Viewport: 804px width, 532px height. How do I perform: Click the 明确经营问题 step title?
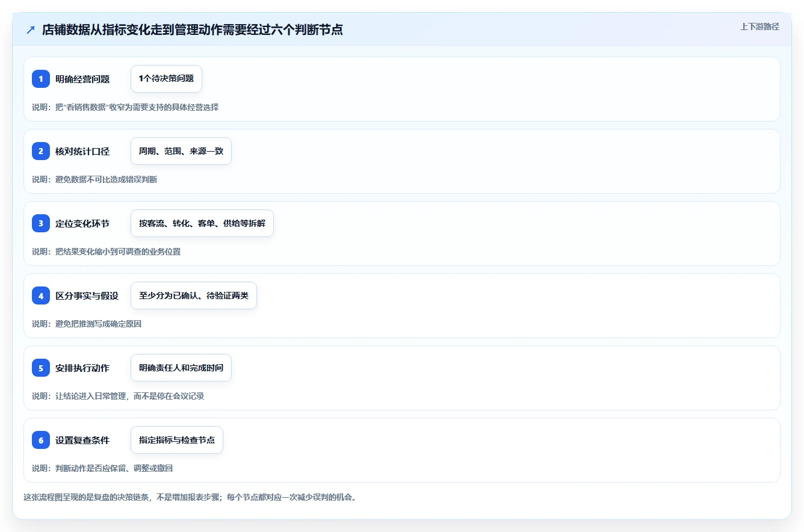coord(82,79)
